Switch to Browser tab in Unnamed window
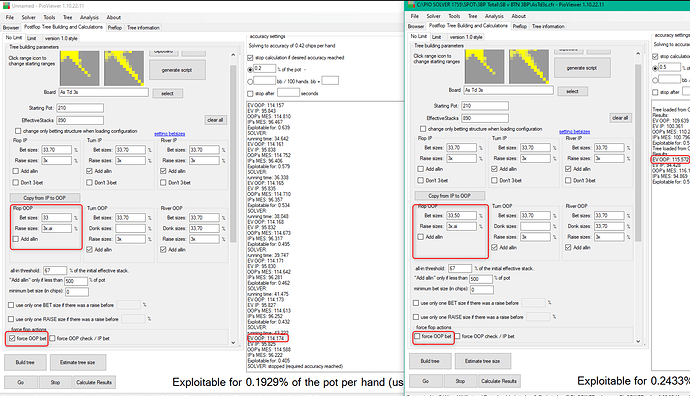 tap(11, 27)
